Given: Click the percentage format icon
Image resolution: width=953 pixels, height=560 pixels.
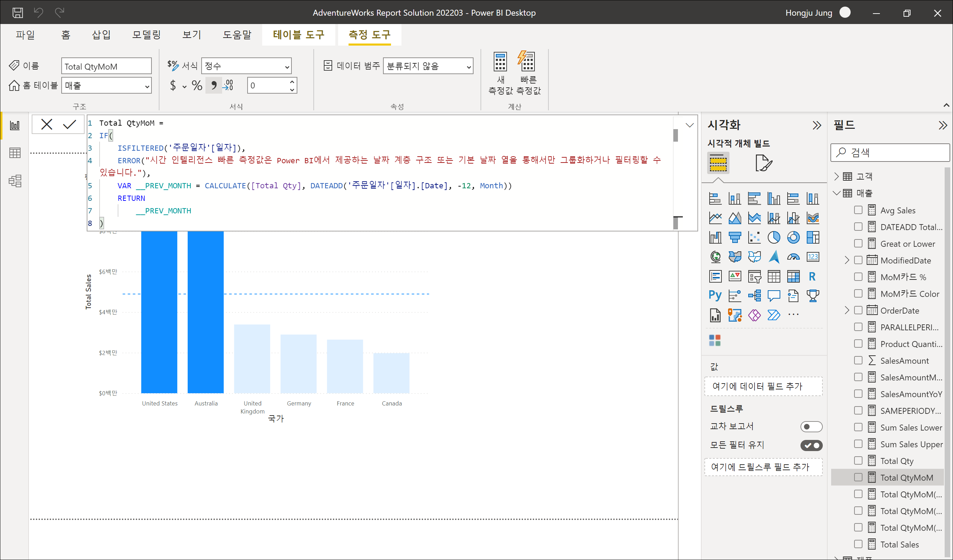Looking at the screenshot, I should pyautogui.click(x=197, y=86).
